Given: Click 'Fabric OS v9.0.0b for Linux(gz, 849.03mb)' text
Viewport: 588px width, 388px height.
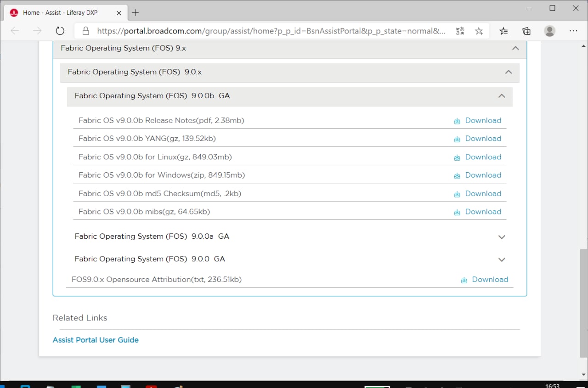Looking at the screenshot, I should [155, 157].
